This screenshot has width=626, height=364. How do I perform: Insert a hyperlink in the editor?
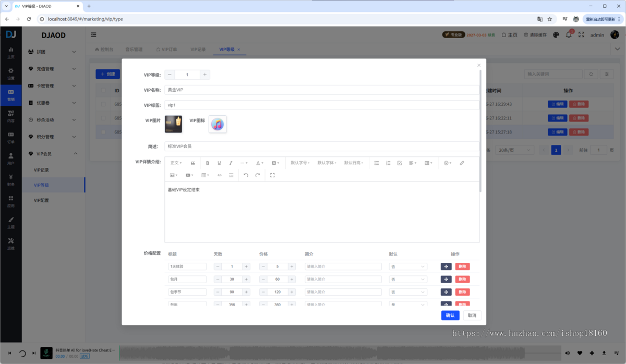tap(462, 163)
